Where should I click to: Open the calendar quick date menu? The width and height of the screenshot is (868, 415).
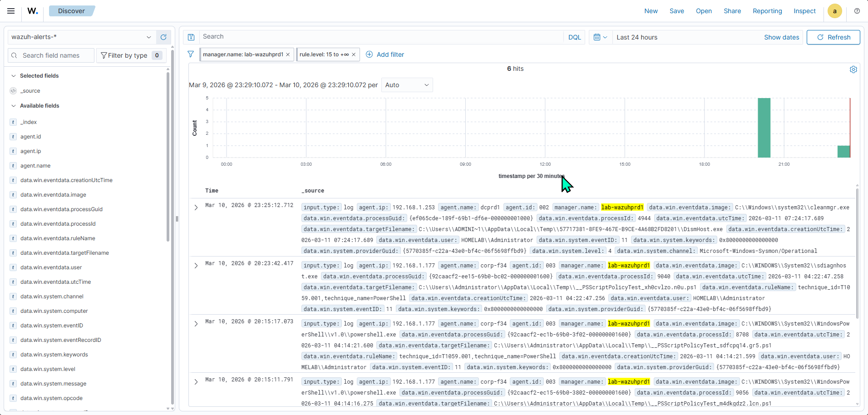[x=600, y=37]
